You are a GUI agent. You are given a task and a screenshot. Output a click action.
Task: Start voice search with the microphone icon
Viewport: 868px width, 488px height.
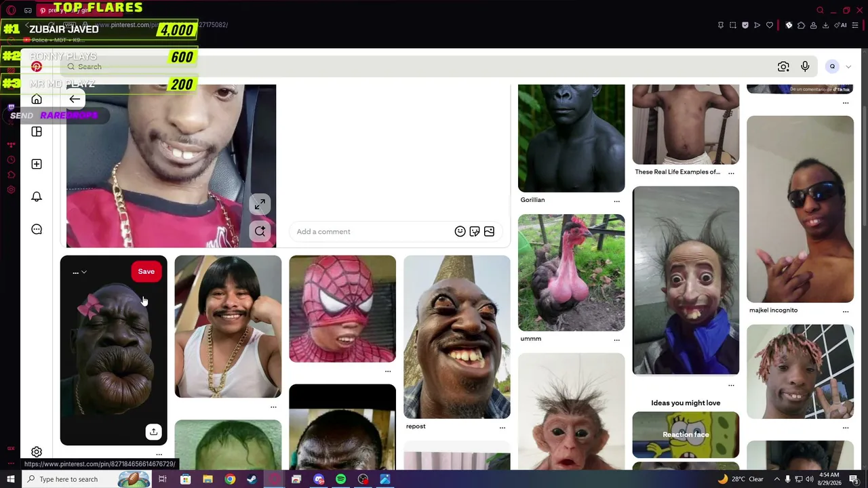pyautogui.click(x=805, y=66)
